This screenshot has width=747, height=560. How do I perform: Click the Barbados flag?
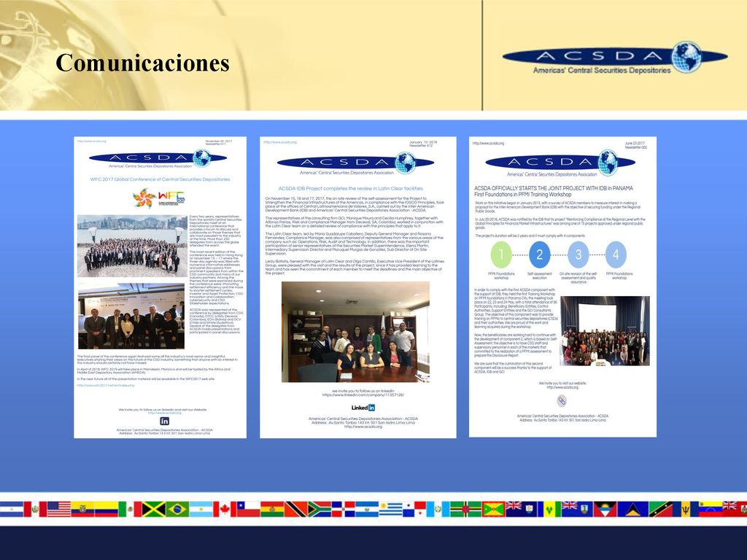click(686, 509)
